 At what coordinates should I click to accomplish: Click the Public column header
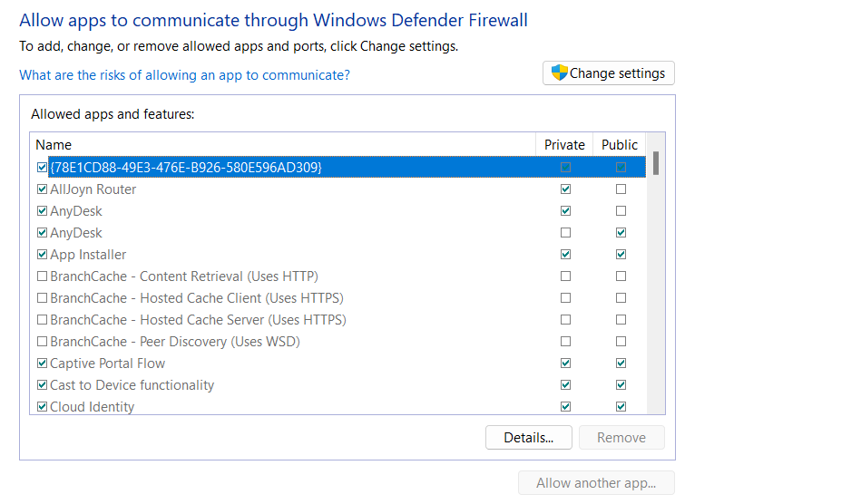pos(620,145)
